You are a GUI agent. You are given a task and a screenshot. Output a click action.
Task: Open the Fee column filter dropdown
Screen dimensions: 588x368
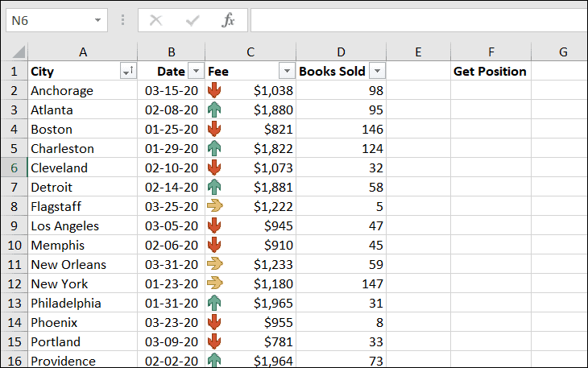tap(287, 71)
